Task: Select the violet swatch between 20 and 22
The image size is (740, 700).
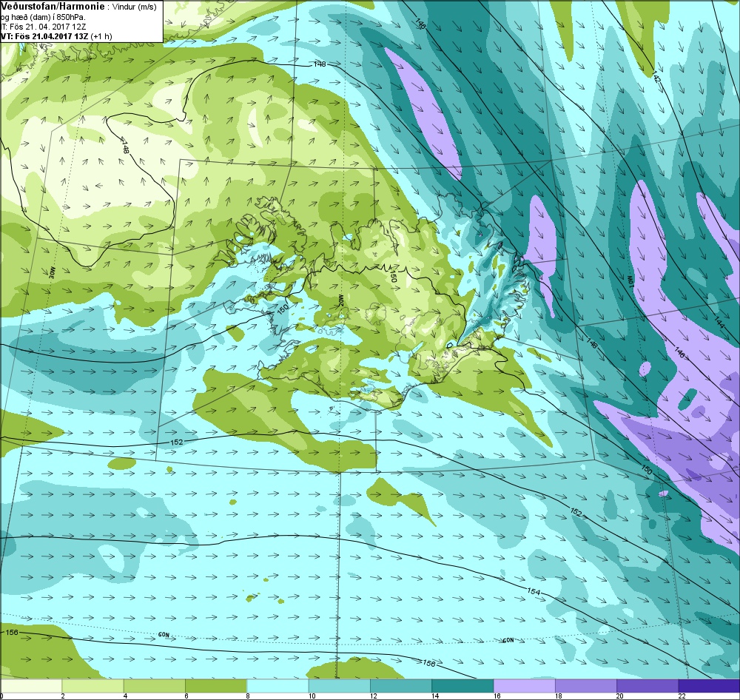Action: tap(647, 685)
